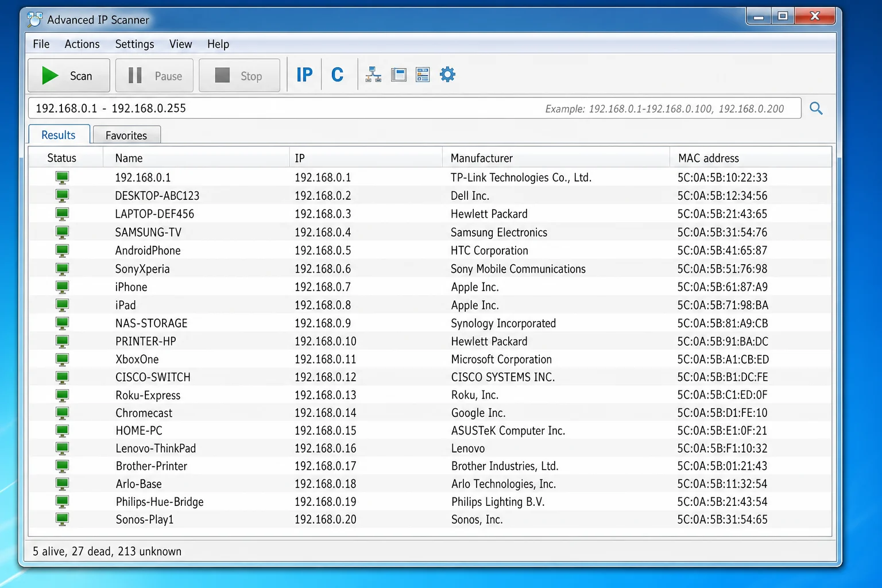Click the status icon for SonyXperia

coord(62,269)
